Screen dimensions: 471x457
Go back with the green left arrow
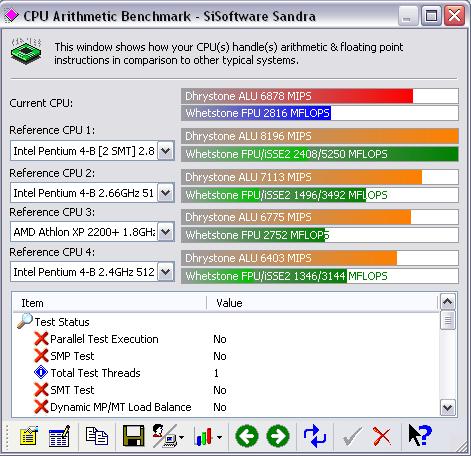coord(247,436)
